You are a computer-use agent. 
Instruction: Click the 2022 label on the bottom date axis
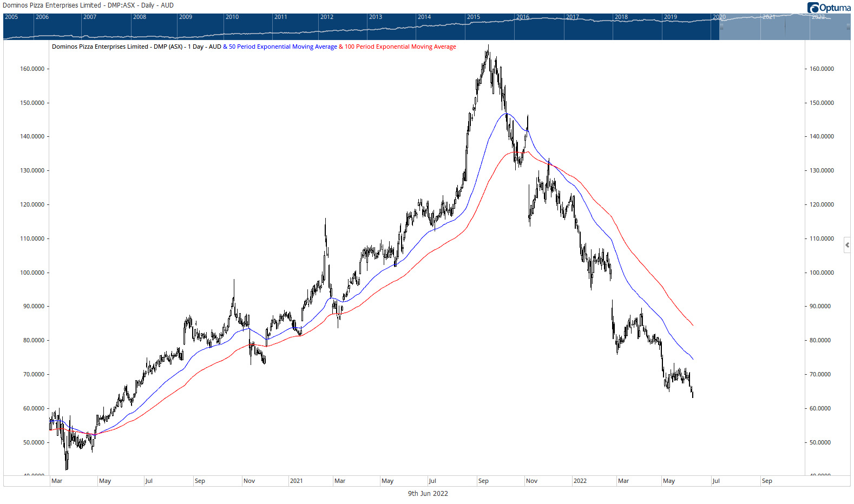[580, 481]
